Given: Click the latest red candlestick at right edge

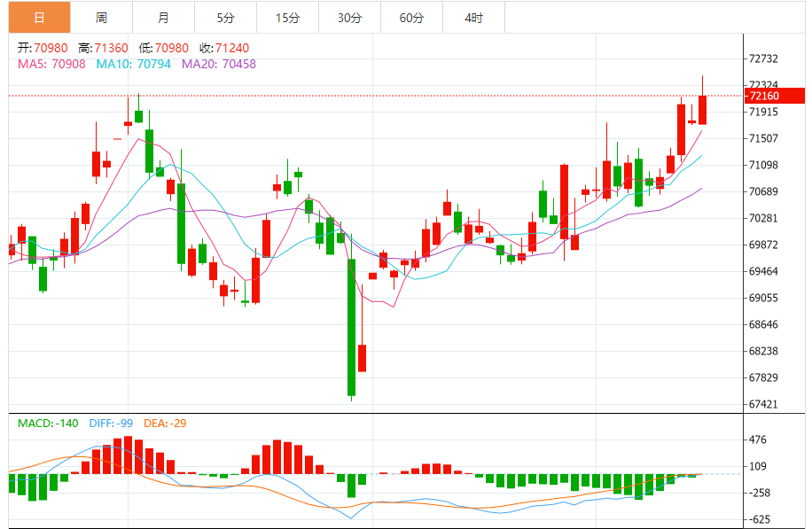Looking at the screenshot, I should [702, 110].
